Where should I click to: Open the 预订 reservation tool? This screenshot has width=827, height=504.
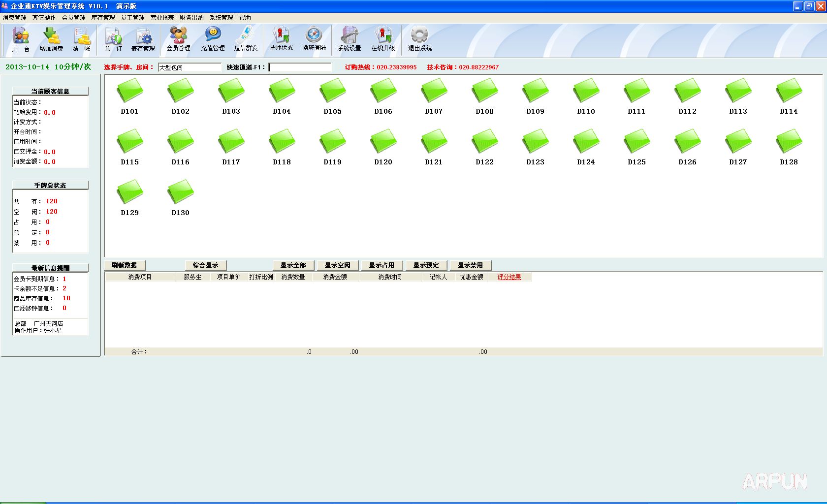point(113,39)
